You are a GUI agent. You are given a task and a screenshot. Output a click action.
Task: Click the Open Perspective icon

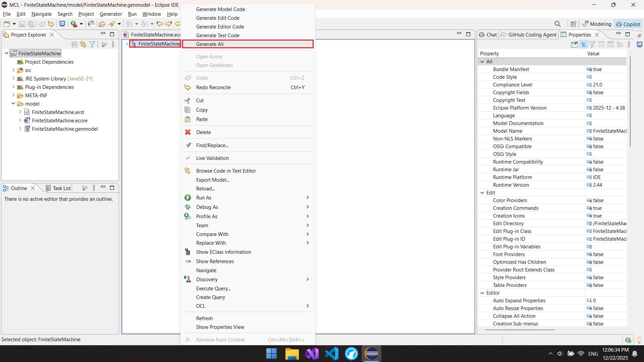pyautogui.click(x=574, y=24)
